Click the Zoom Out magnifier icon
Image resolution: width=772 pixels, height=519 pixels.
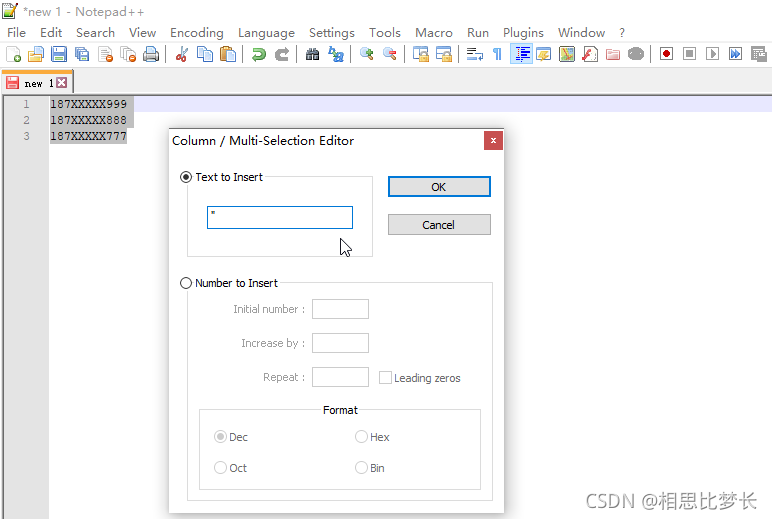point(389,54)
